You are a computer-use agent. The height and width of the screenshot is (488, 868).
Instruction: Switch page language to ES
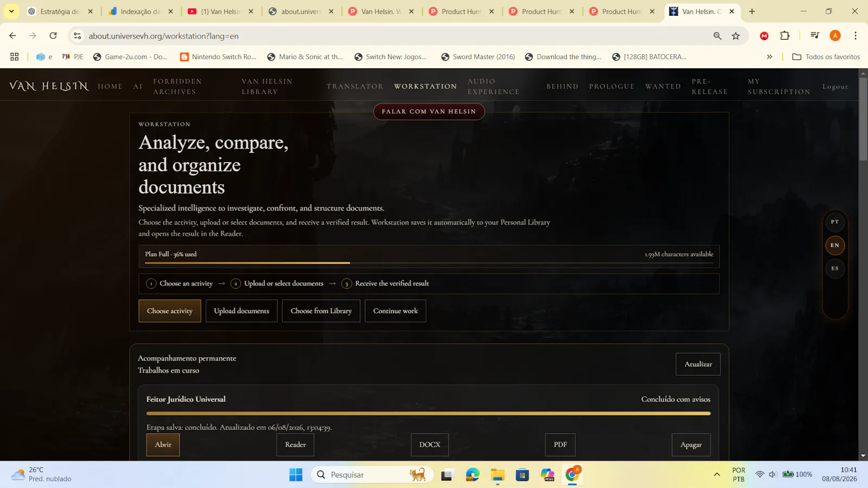coord(835,268)
